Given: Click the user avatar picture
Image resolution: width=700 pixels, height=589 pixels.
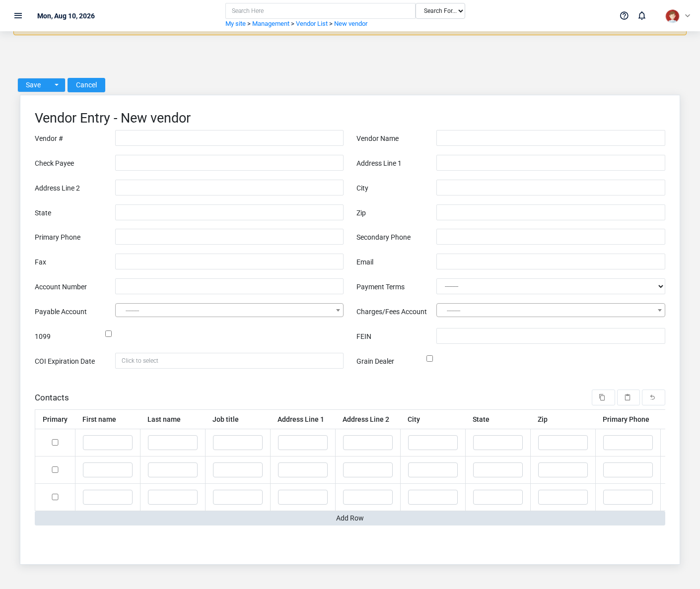Looking at the screenshot, I should tap(672, 16).
